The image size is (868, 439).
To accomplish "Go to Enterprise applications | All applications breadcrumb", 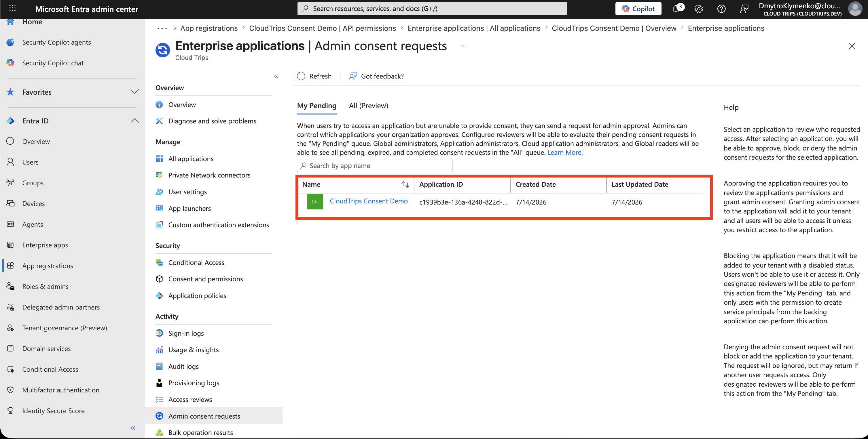I will tap(474, 28).
